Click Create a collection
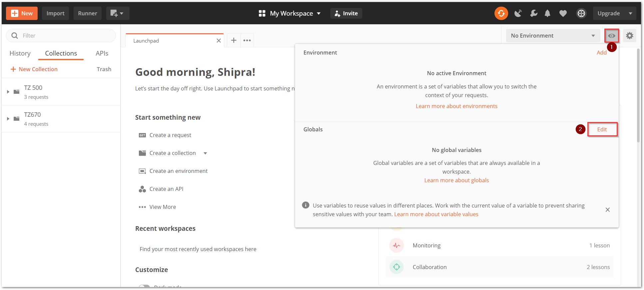The height and width of the screenshot is (290, 644). pos(172,153)
